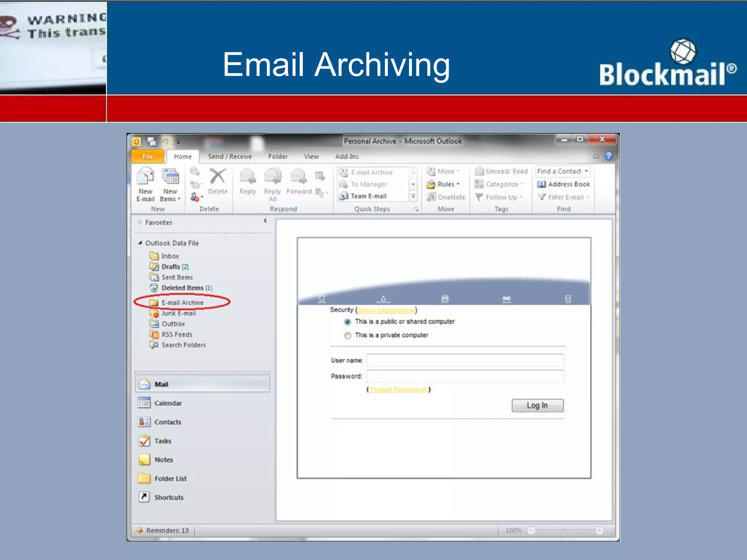Switch to the Home tab

[183, 156]
